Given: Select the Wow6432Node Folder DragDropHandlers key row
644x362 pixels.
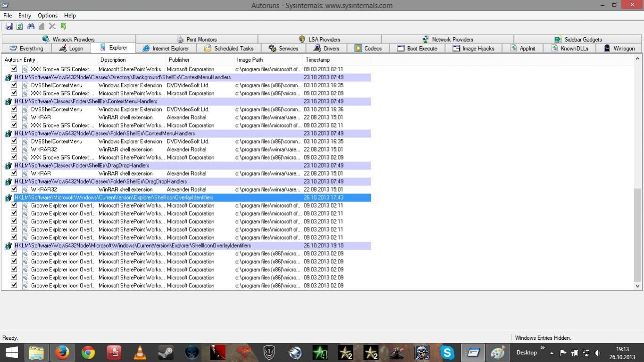Looking at the screenshot, I should [x=187, y=182].
